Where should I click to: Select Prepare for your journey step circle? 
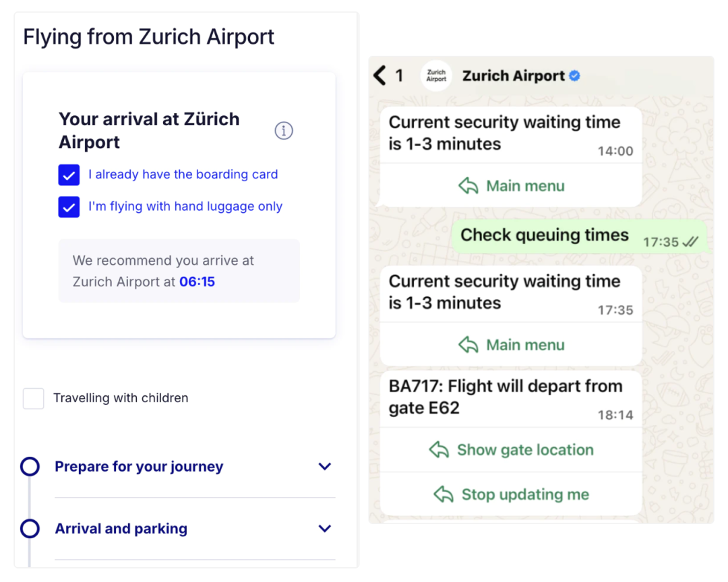coord(30,466)
